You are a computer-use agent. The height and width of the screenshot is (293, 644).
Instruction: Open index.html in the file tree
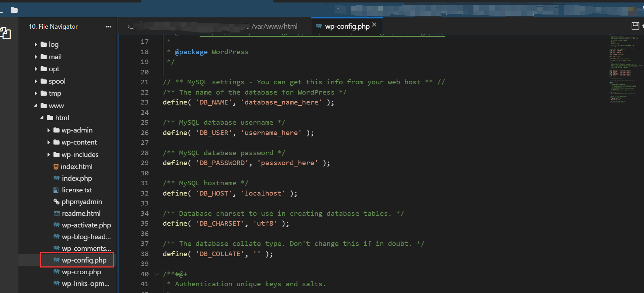(x=77, y=167)
